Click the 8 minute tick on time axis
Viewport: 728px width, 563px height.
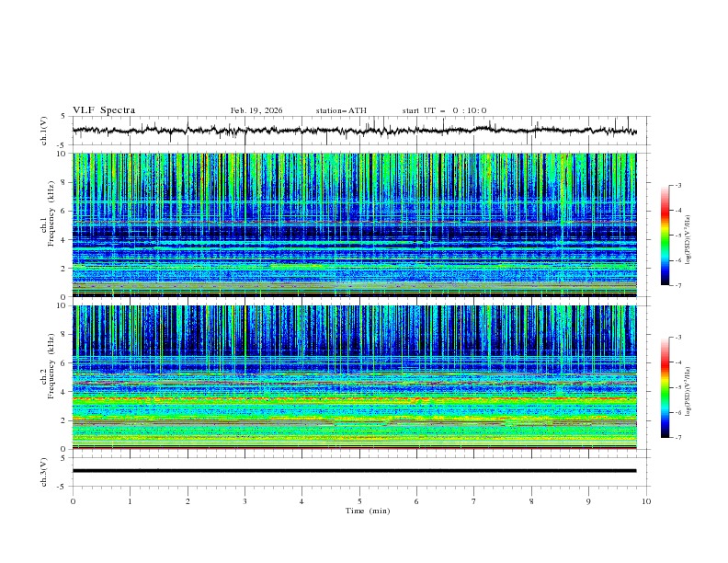pyautogui.click(x=531, y=501)
